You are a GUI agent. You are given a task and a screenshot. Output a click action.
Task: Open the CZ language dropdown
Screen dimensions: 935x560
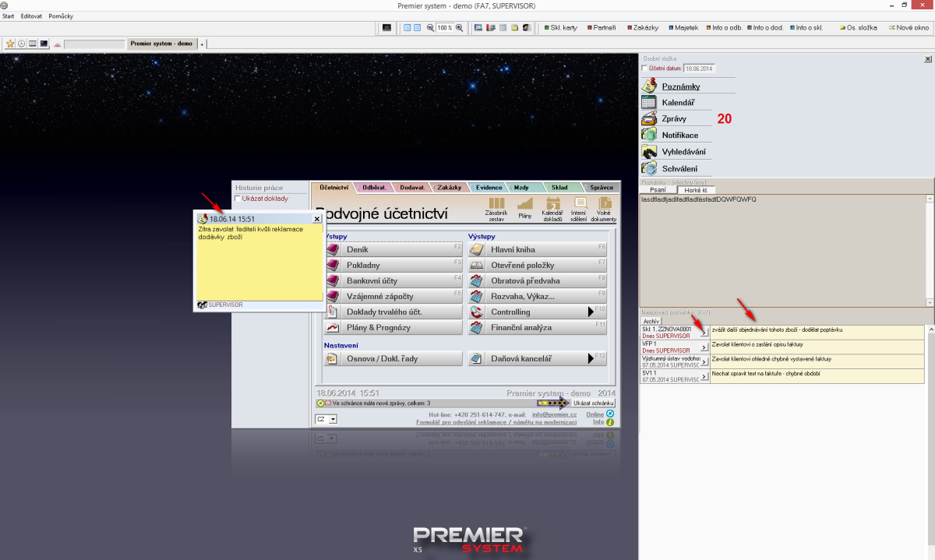333,419
